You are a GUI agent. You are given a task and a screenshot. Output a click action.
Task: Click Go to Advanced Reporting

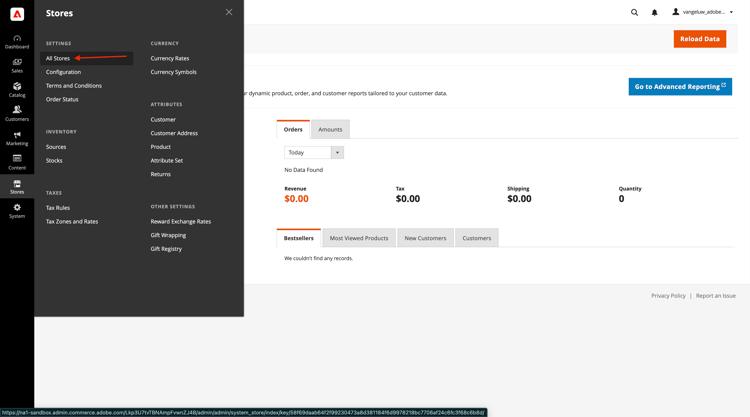680,87
